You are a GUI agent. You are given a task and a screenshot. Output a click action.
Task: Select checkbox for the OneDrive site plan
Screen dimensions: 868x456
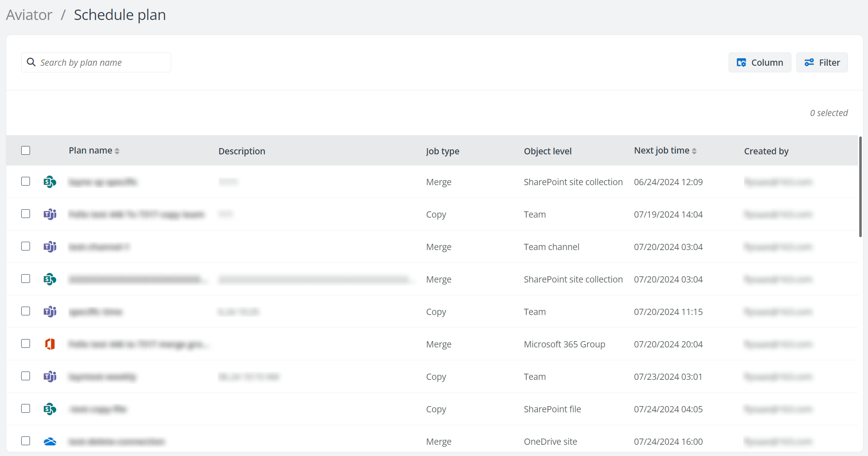[x=26, y=441]
